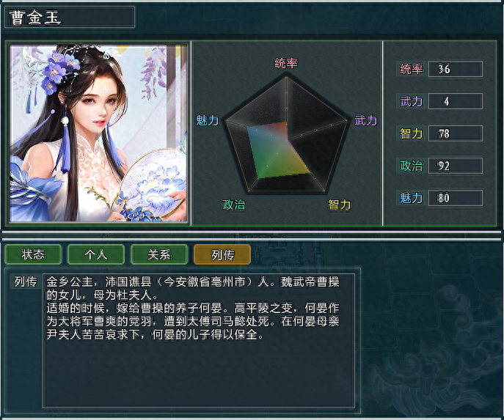Click the 武力 value field showing 4
Image resolution: width=504 pixels, height=420 pixels.
[x=456, y=101]
